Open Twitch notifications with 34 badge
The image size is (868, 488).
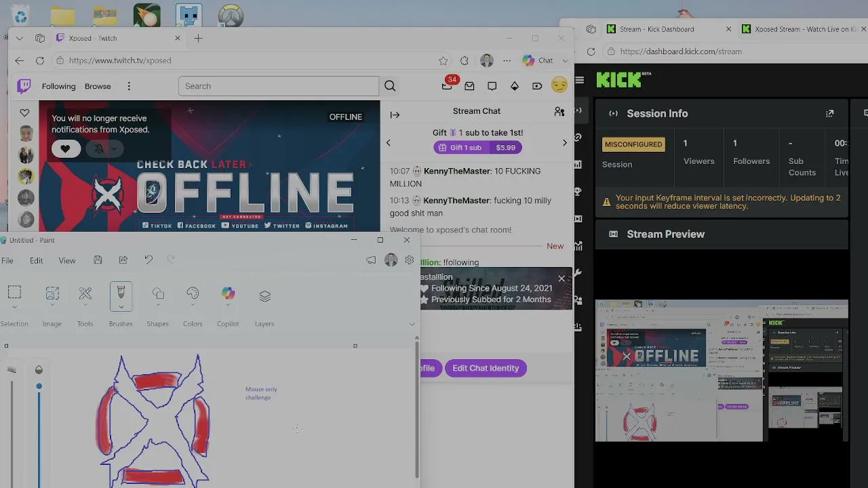coord(447,85)
